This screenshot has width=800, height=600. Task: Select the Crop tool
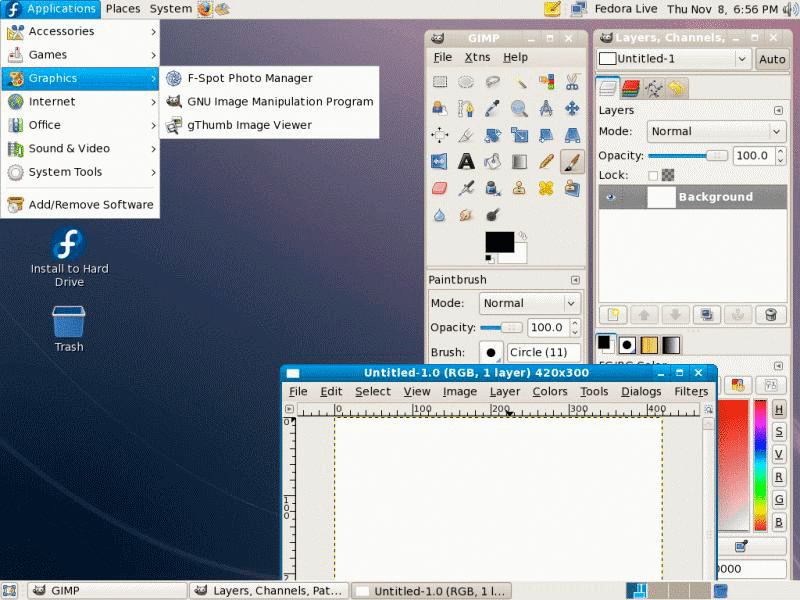(x=466, y=135)
